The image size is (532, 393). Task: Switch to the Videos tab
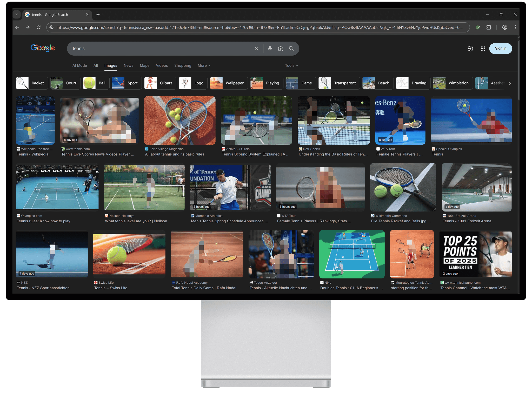[x=162, y=65]
